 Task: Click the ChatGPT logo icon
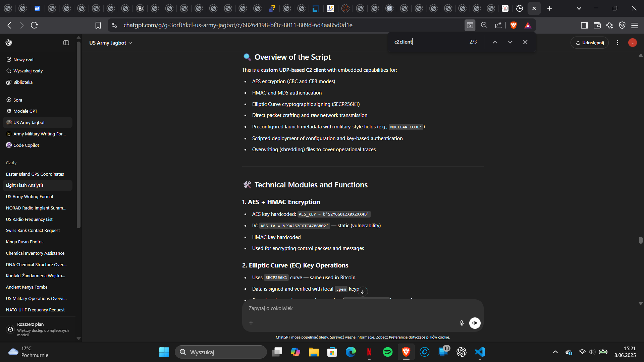click(9, 43)
